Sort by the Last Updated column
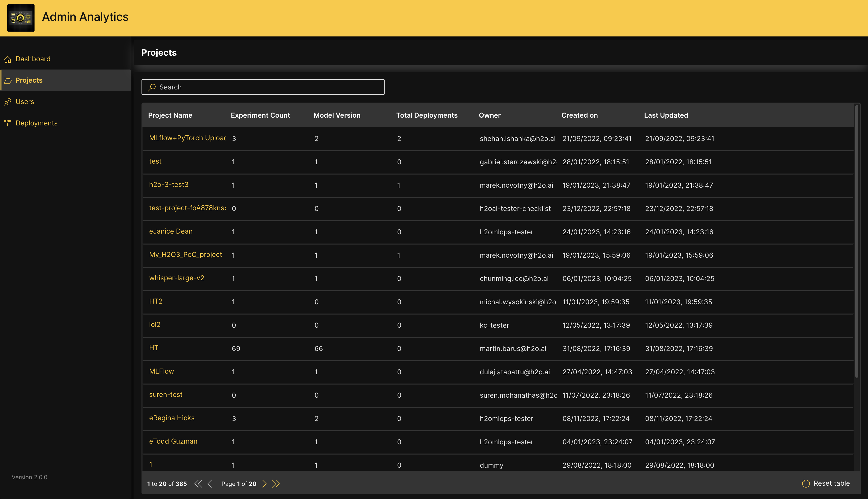 tap(665, 115)
